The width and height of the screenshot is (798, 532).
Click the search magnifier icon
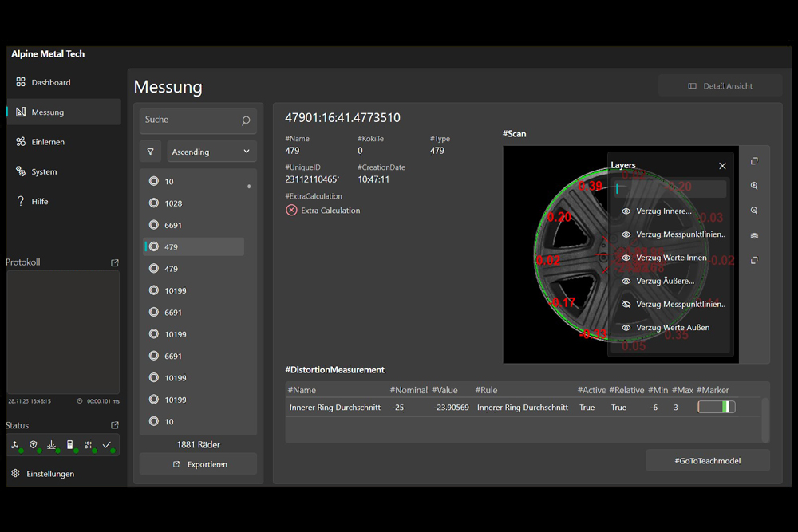tap(246, 120)
